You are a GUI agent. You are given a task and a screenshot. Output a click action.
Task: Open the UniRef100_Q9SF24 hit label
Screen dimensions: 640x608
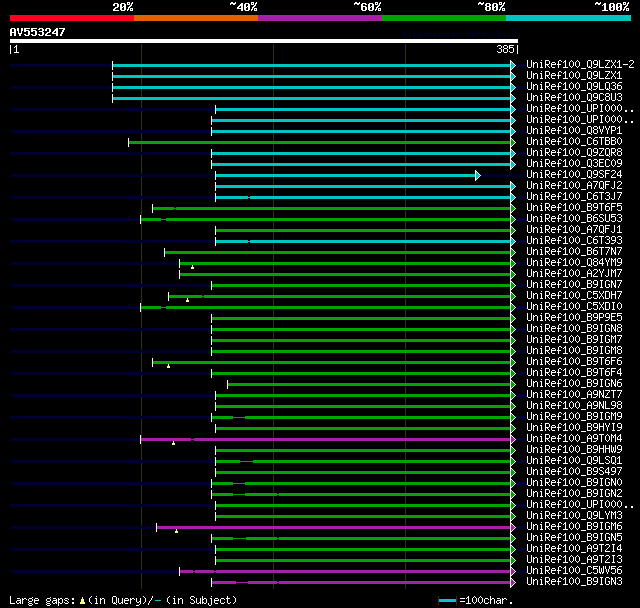574,175
